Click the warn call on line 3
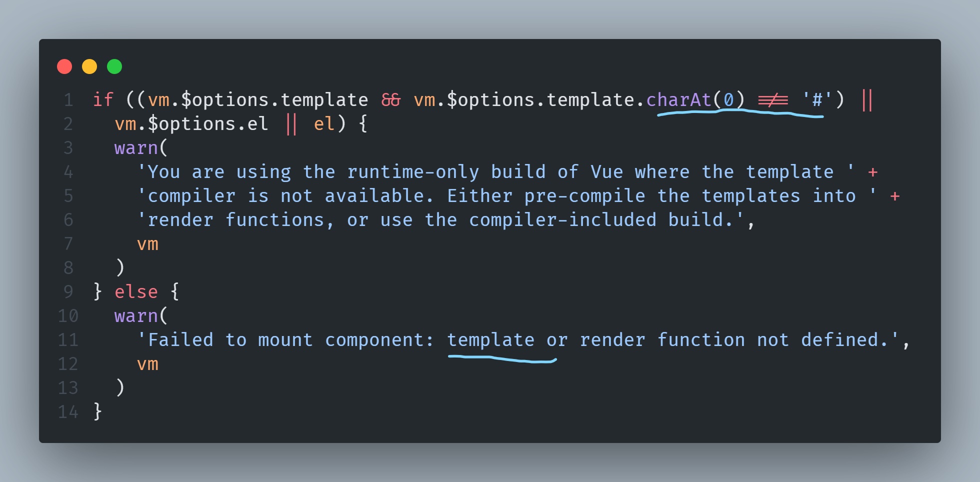Image resolution: width=980 pixels, height=482 pixels. [x=136, y=148]
